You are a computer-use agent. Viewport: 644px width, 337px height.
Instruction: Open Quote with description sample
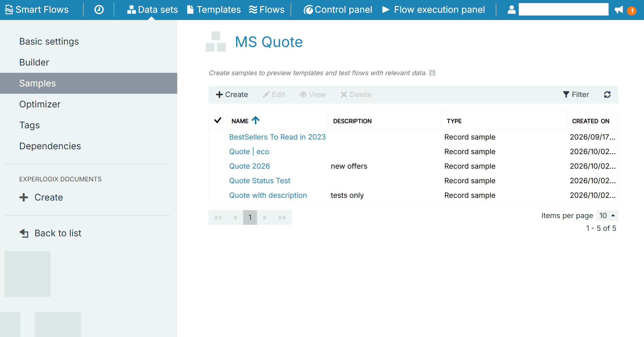pos(268,195)
